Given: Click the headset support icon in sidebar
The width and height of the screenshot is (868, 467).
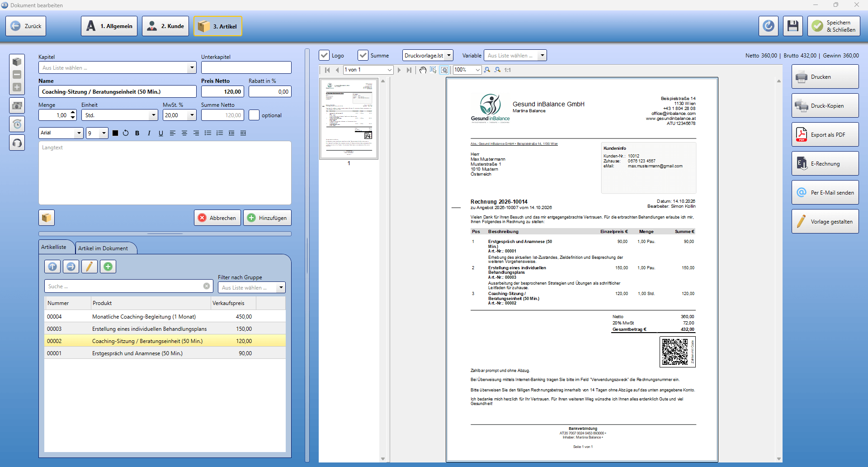Looking at the screenshot, I should 17,143.
